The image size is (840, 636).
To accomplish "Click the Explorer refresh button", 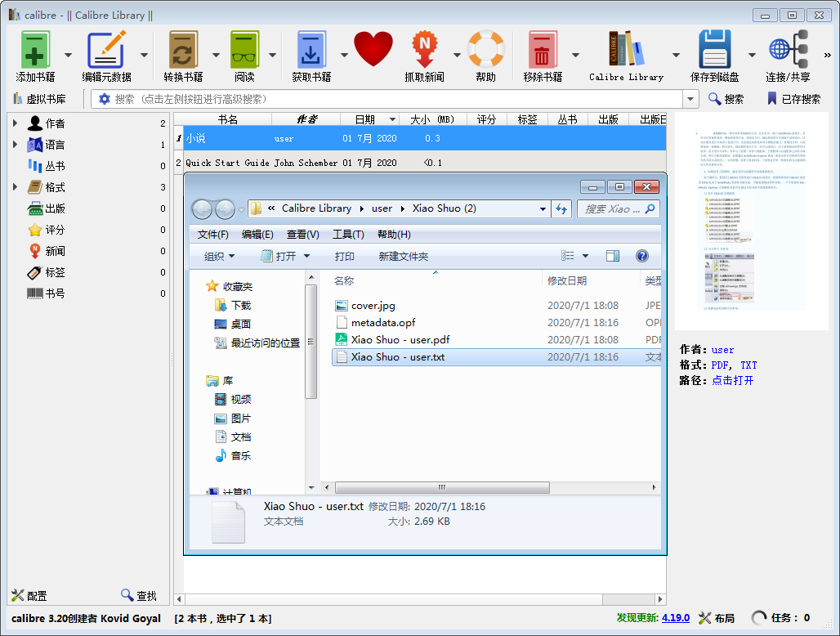I will click(x=561, y=209).
